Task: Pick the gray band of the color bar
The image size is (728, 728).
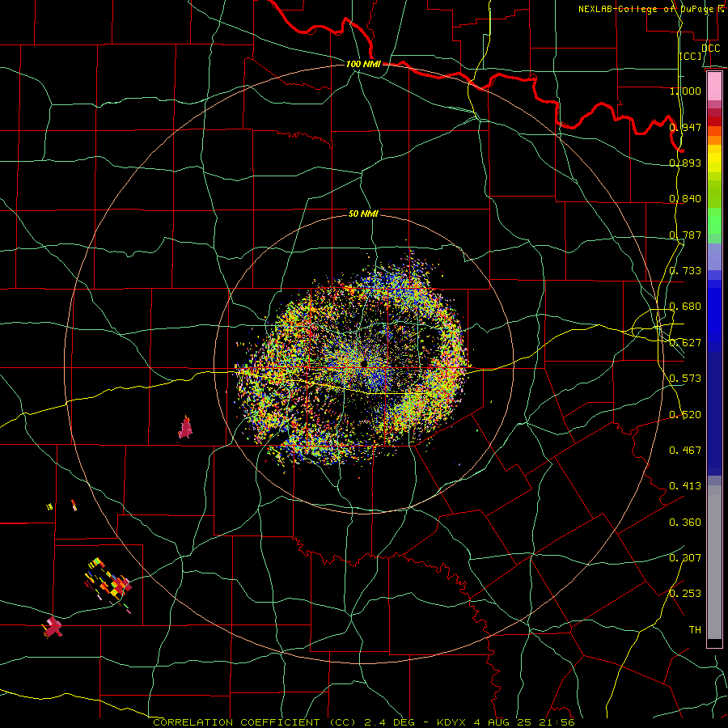Action: tap(714, 562)
